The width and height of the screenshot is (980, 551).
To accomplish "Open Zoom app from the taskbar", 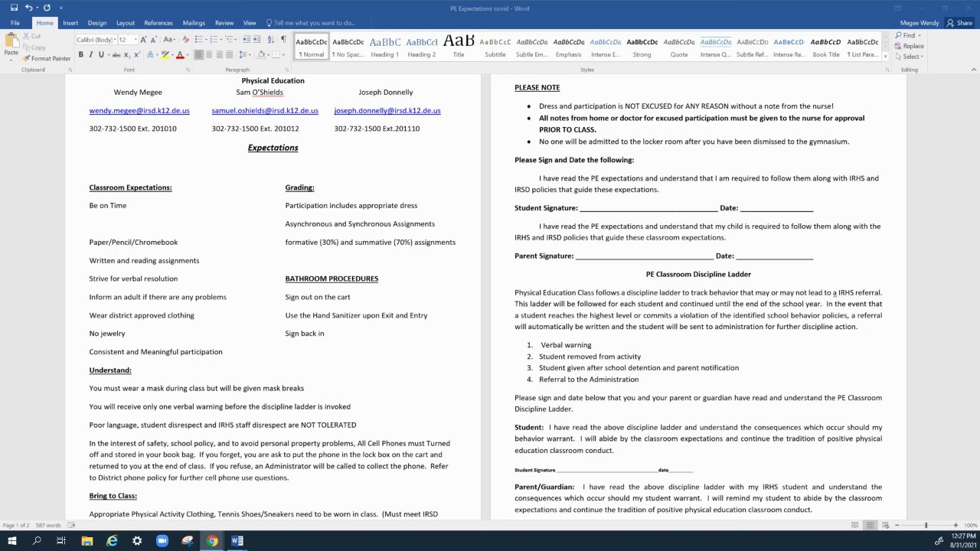I will tap(162, 541).
